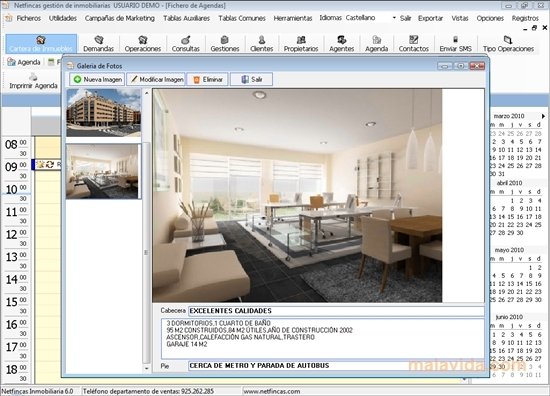Click the junio 2010 calendar header
This screenshot has width=550, height=396.
[x=509, y=317]
